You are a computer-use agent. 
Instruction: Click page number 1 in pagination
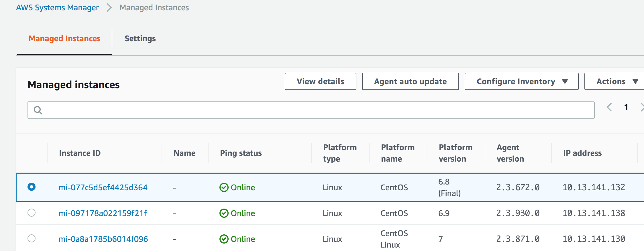pos(626,107)
